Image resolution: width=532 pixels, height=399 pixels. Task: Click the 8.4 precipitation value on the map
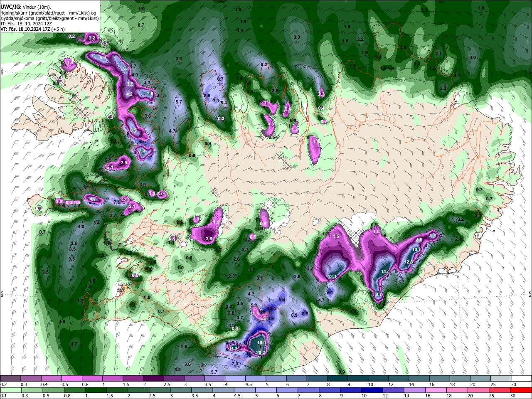(282, 300)
